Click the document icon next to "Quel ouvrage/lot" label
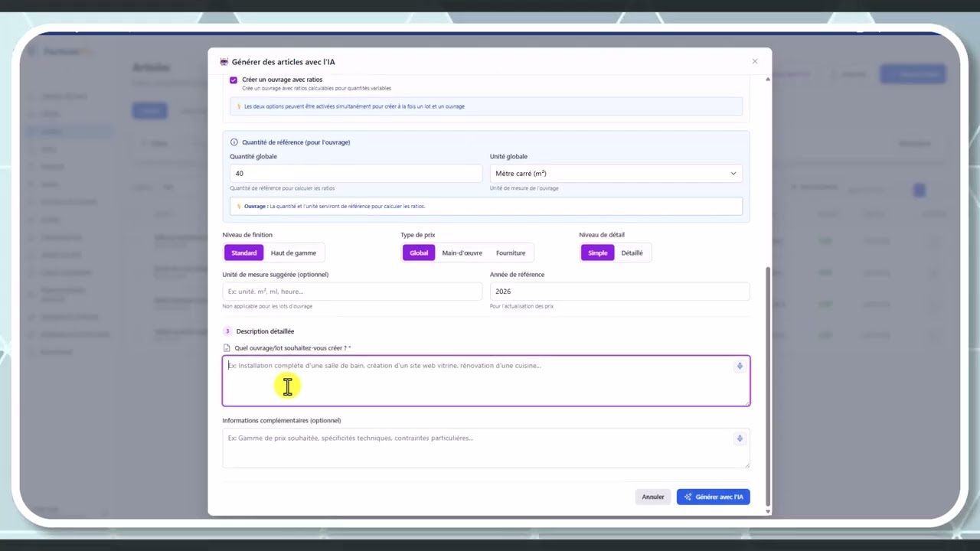 click(227, 348)
